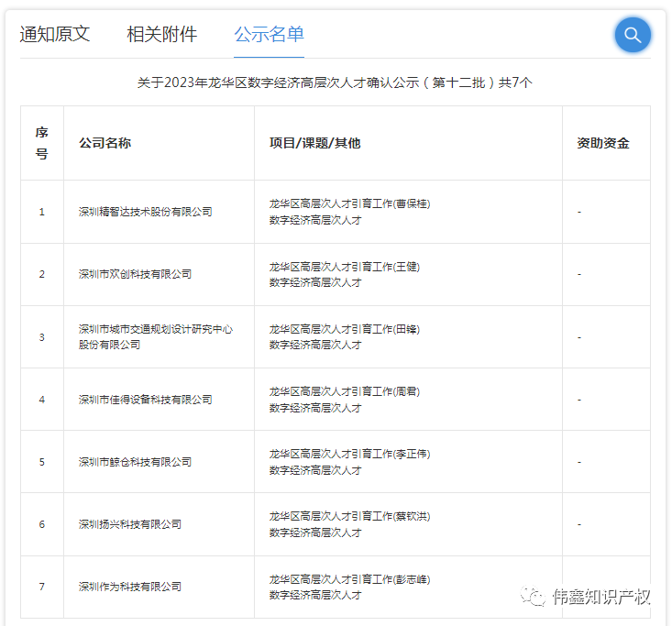Click the blue search magnifier button

(633, 35)
